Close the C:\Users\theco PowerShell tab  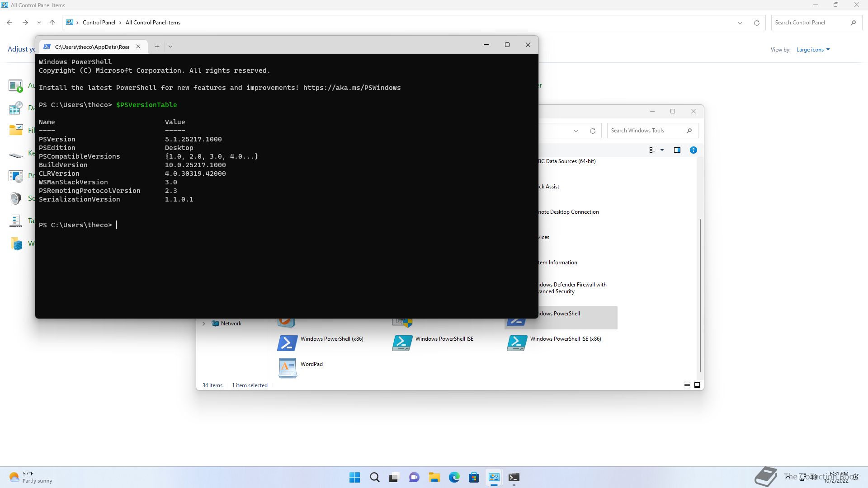[138, 47]
